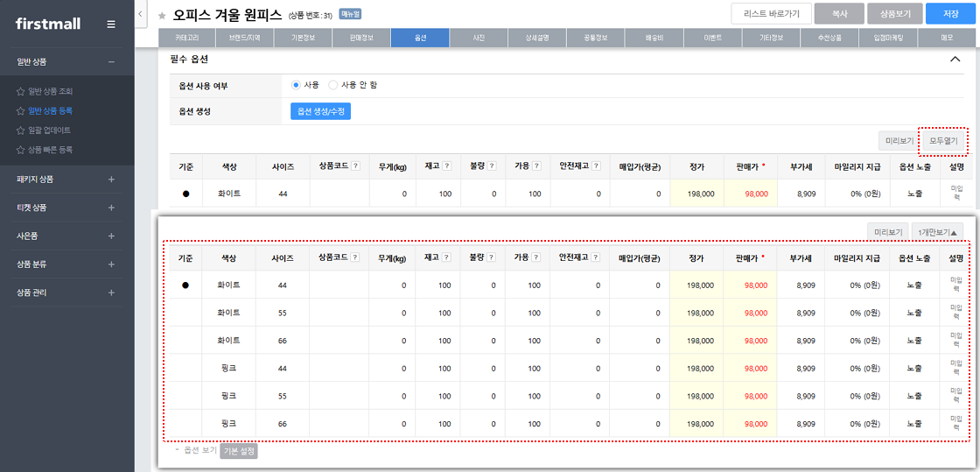Click the help icon beside 상품코드 in upper table

click(x=355, y=166)
